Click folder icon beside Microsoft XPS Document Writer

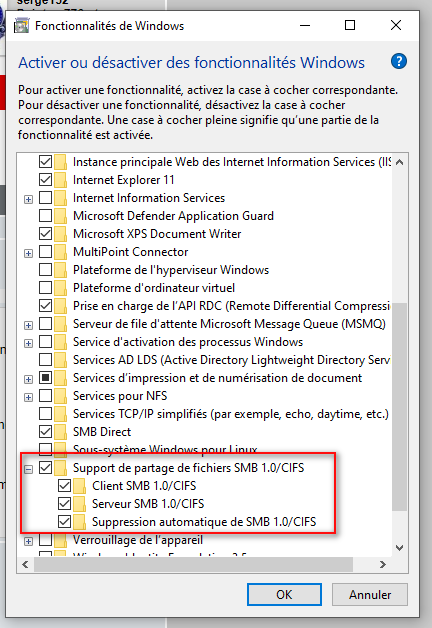[x=60, y=234]
